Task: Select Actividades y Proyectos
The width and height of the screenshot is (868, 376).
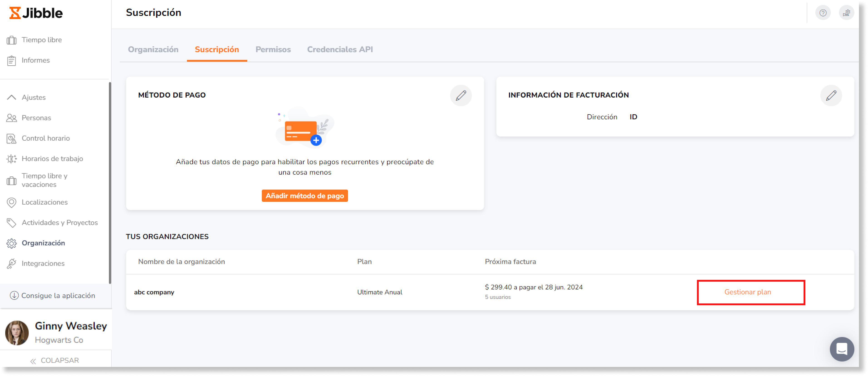Action: (11, 223)
